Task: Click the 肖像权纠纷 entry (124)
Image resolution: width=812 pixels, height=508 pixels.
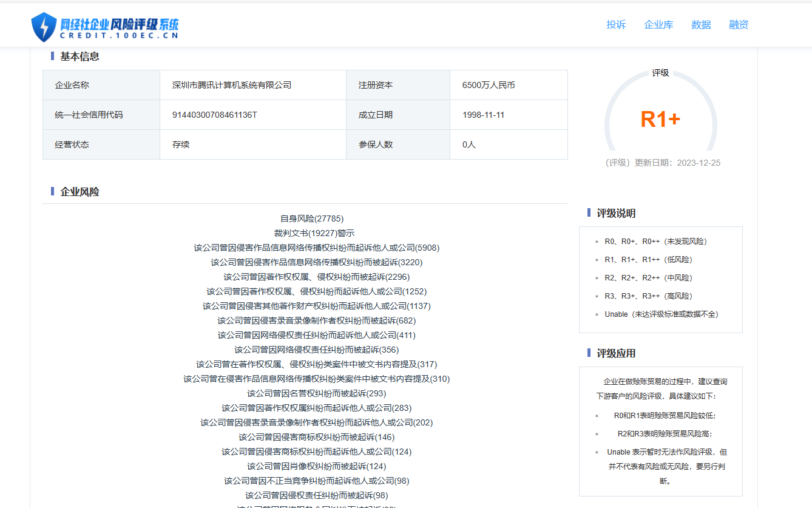Action: click(316, 466)
